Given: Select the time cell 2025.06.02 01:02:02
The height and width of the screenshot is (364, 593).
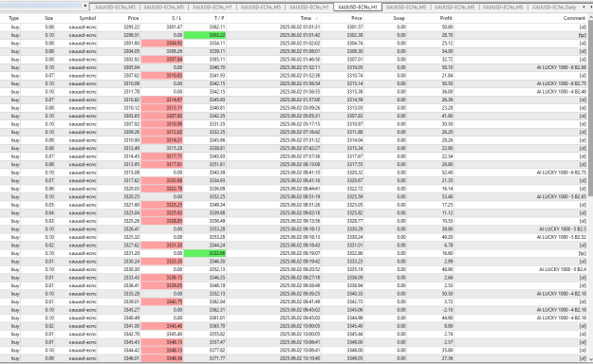Looking at the screenshot, I should [x=300, y=44].
